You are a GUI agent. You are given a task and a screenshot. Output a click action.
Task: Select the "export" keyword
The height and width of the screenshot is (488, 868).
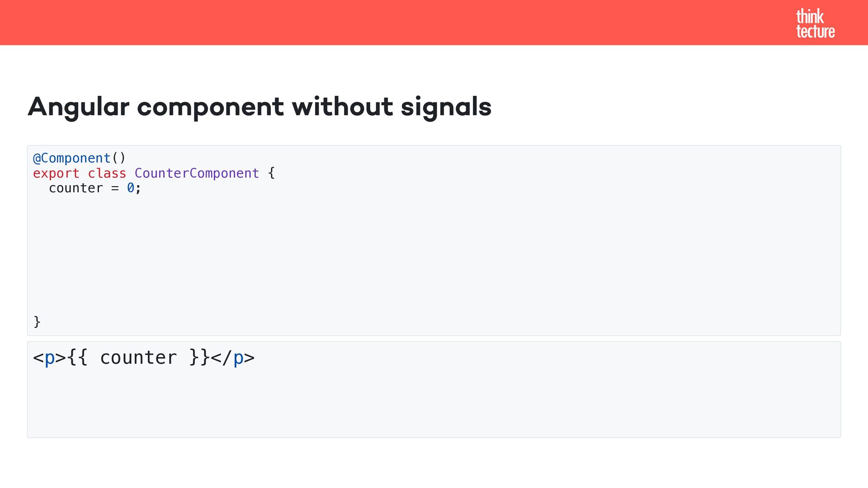pos(56,173)
